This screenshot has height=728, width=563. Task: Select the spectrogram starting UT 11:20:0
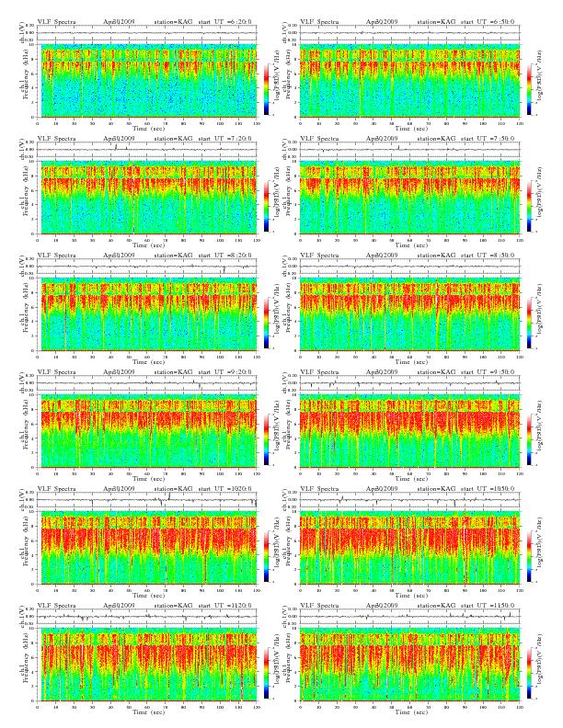(x=149, y=665)
